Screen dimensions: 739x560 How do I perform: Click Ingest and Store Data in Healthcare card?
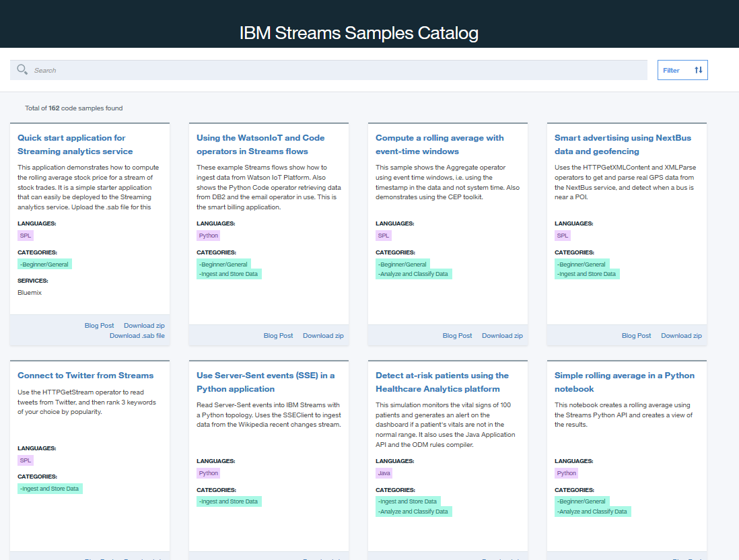tap(408, 501)
